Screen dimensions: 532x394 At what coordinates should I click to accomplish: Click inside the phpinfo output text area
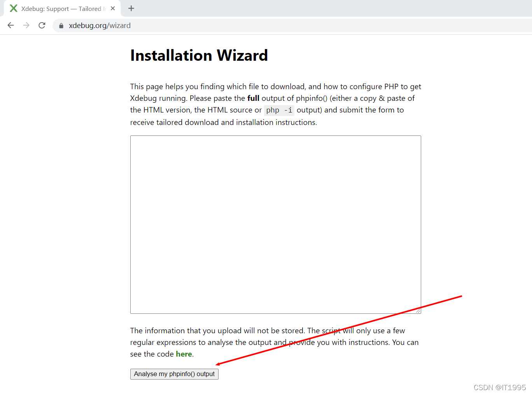(275, 225)
